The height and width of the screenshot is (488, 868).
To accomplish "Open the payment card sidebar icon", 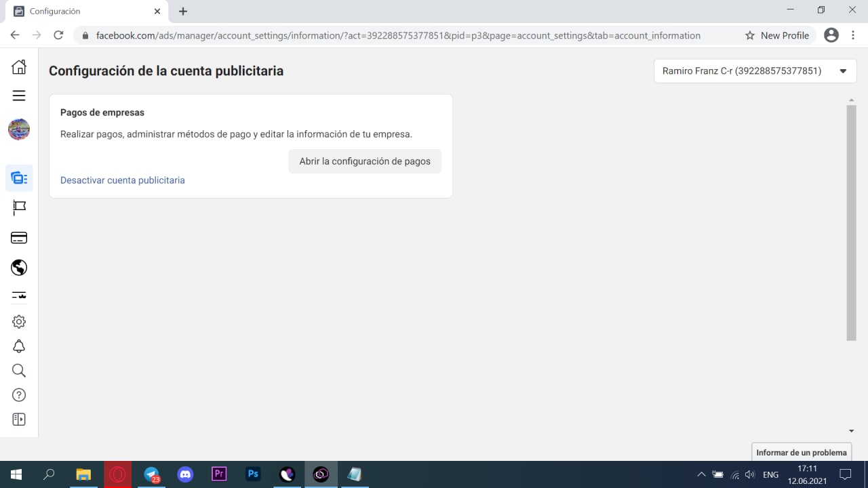I will (19, 238).
